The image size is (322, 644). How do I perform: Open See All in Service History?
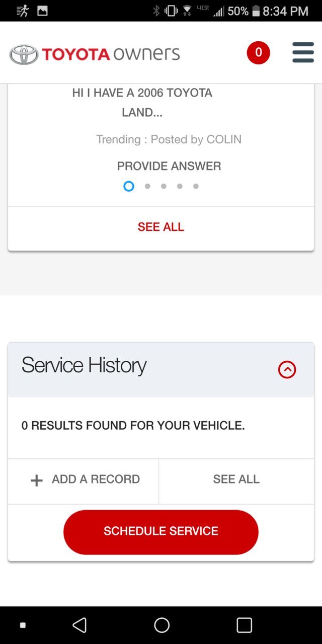point(236,479)
